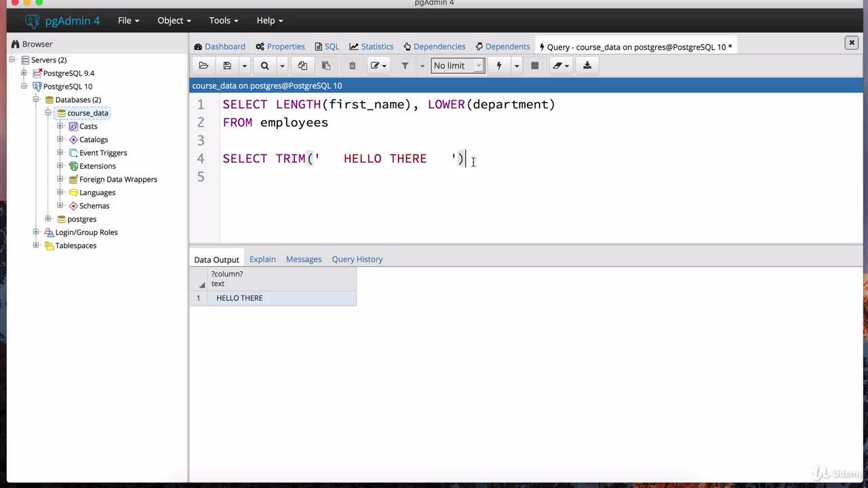868x488 pixels.
Task: Collapse the PostgreSQL 10 server node
Action: [x=24, y=86]
